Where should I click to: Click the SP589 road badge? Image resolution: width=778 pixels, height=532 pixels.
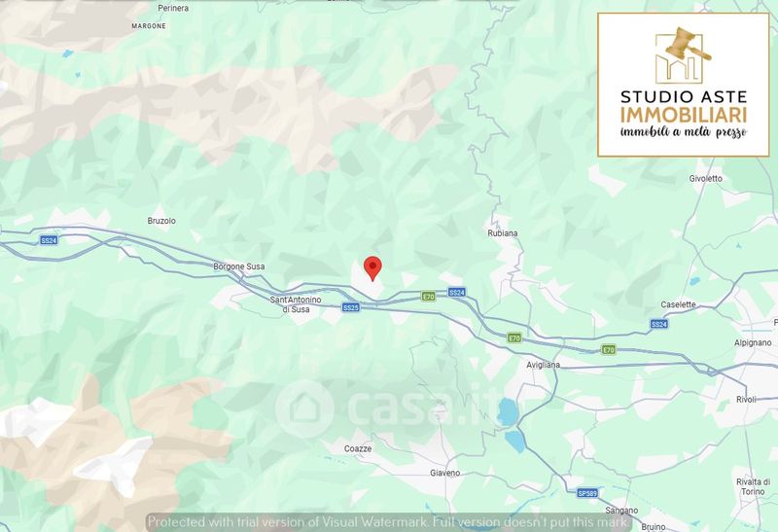587,493
